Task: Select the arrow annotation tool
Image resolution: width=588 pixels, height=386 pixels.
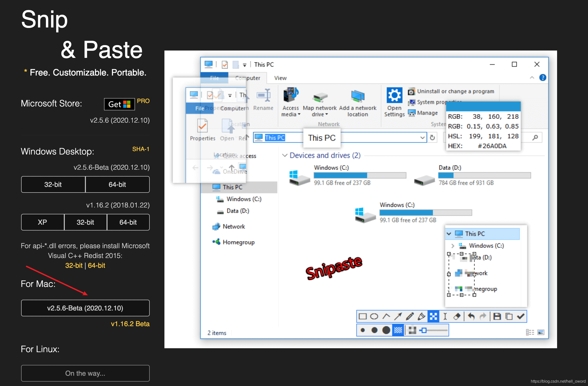Action: tap(398, 316)
